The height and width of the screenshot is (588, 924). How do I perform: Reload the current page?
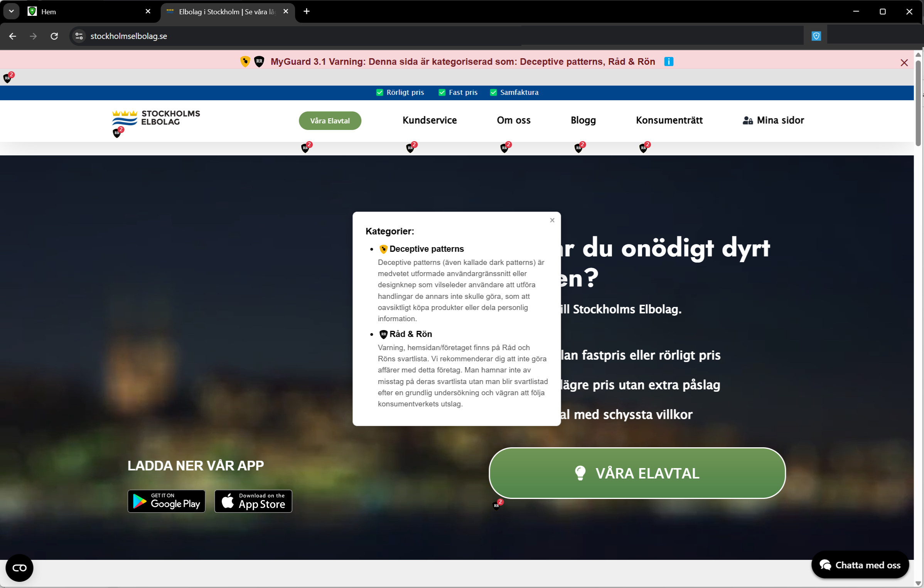click(54, 36)
